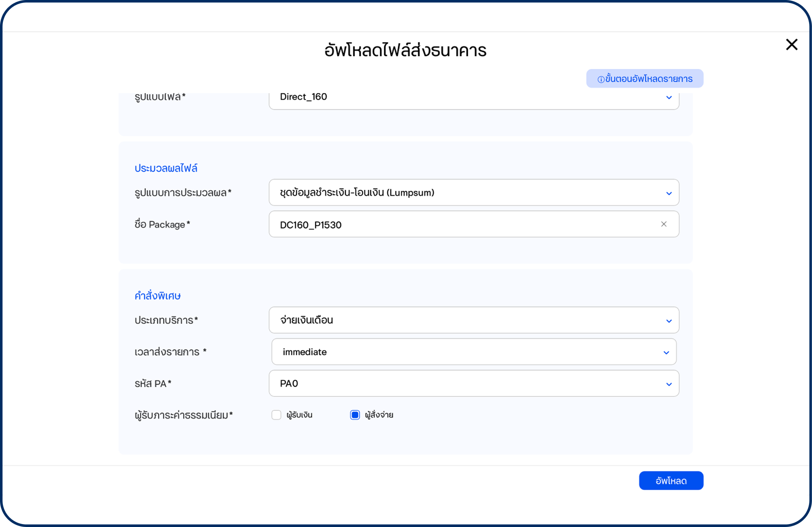This screenshot has width=812, height=527.
Task: Clear the Package name field with x icon
Action: click(x=664, y=224)
